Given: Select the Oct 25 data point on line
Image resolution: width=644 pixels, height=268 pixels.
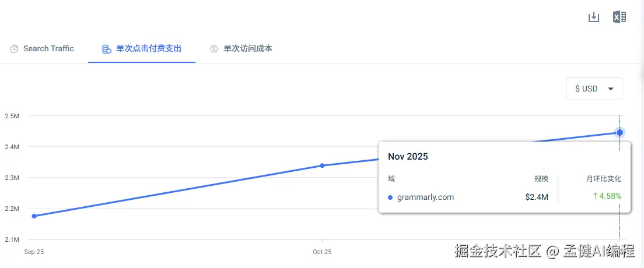Looking at the screenshot, I should pyautogui.click(x=322, y=165).
